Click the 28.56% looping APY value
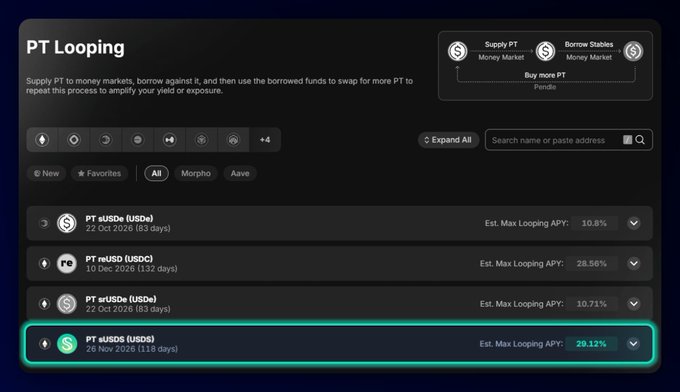Viewport: 680px width, 392px height. 592,264
